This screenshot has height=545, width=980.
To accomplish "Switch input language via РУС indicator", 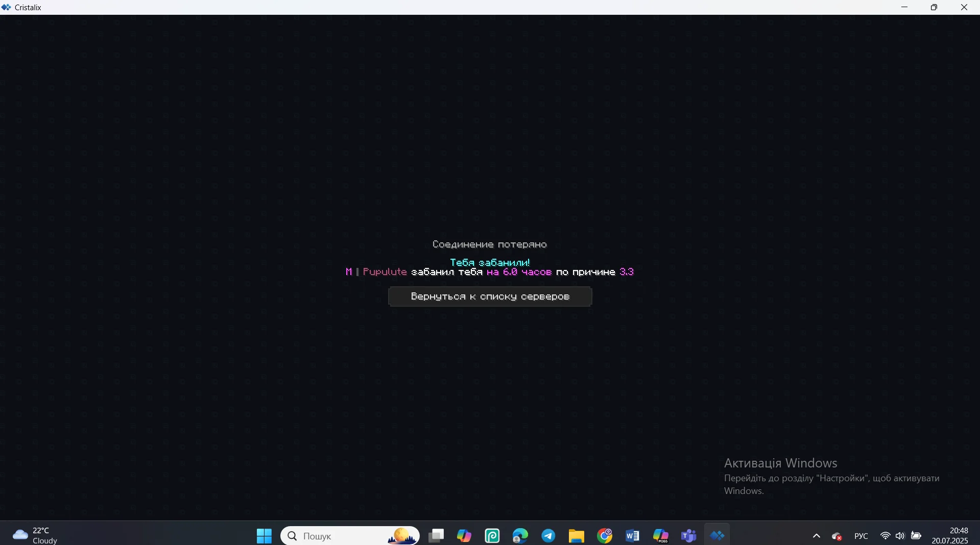I will (861, 536).
